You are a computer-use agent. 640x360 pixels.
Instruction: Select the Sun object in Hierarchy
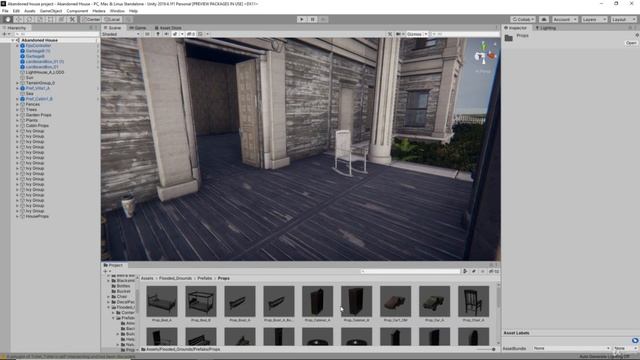[29, 78]
